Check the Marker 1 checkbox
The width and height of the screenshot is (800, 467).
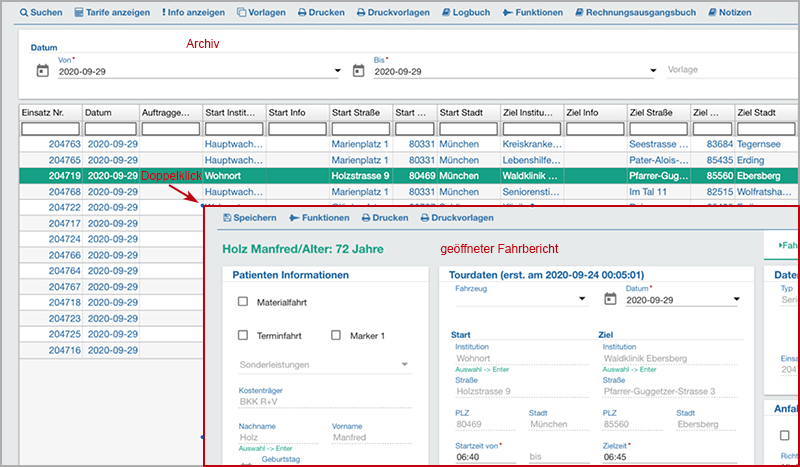[x=337, y=335]
